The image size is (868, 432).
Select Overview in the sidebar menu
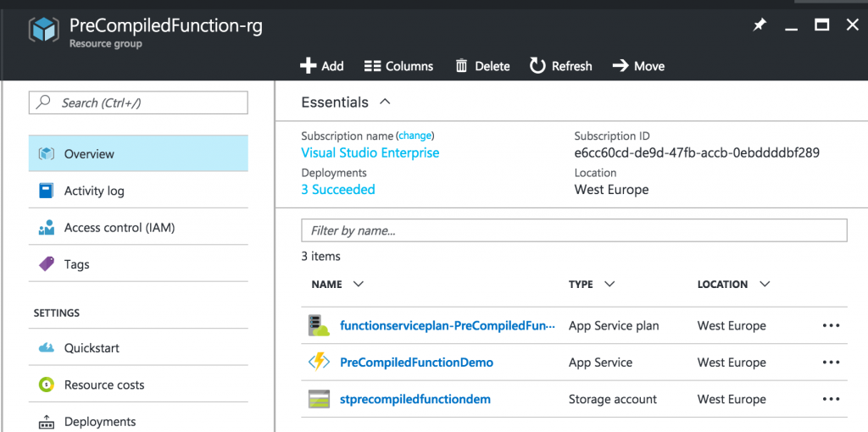[x=138, y=154]
